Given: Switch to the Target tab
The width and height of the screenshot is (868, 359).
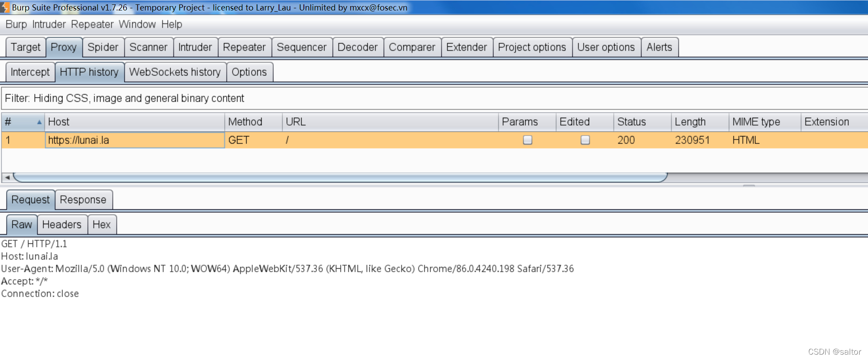Looking at the screenshot, I should click(x=26, y=47).
